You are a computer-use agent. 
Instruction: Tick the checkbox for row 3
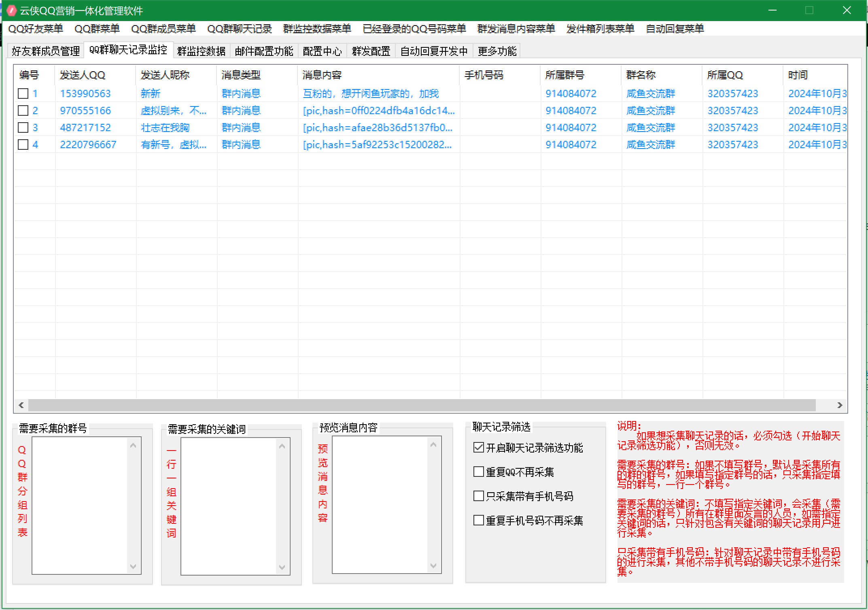23,128
